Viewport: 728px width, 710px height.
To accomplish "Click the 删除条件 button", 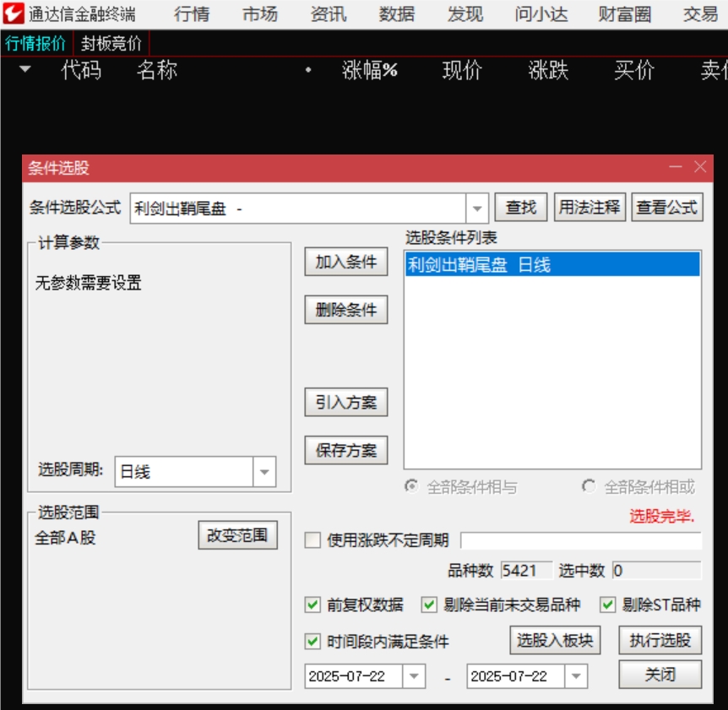I will 346,310.
